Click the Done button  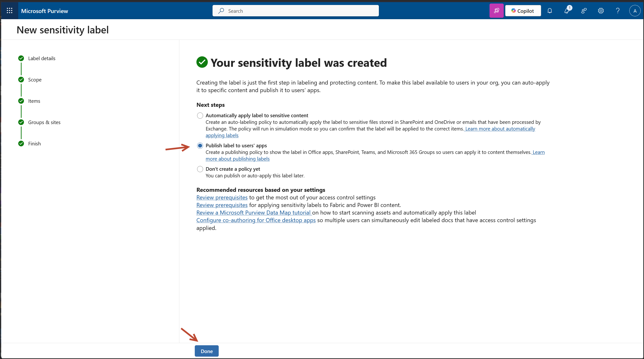(x=207, y=351)
